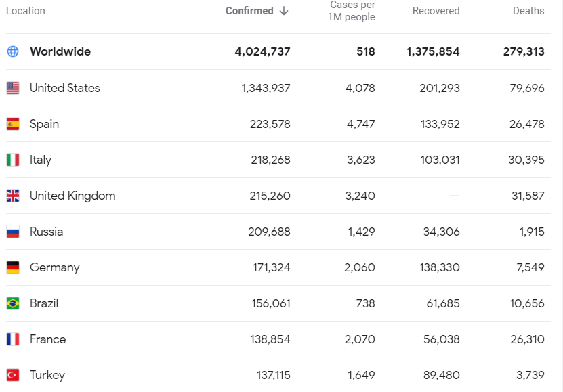The height and width of the screenshot is (392, 563).
Task: Click the Italy flag icon
Action: pyautogui.click(x=13, y=160)
